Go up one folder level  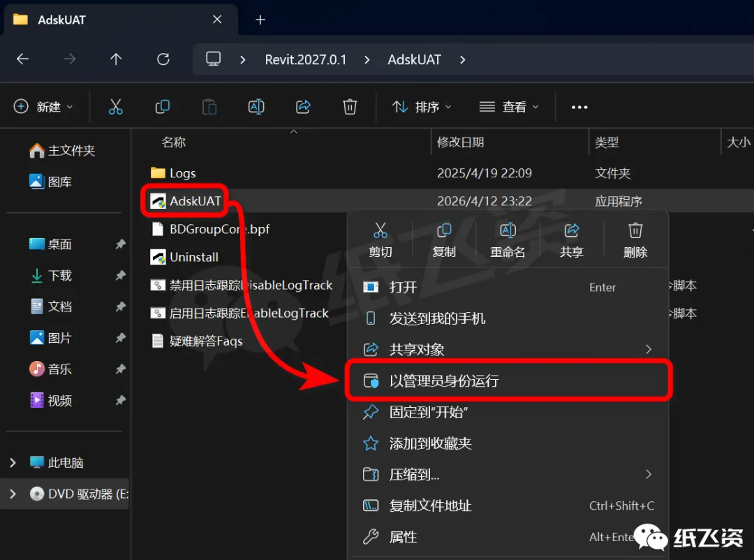[x=116, y=59]
